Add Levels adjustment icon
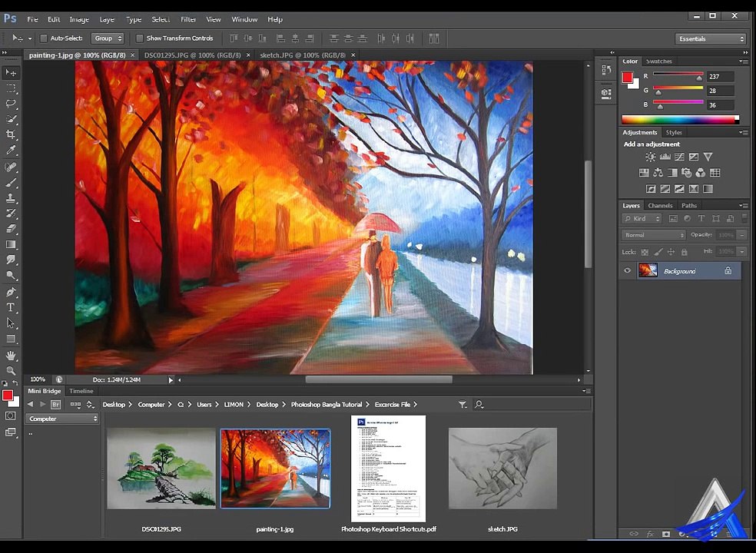 pos(665,157)
